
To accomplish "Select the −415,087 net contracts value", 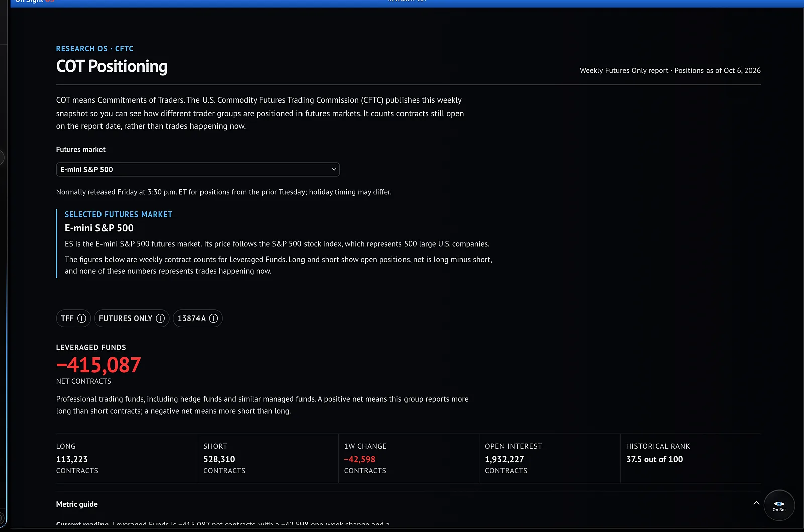I will pyautogui.click(x=98, y=365).
